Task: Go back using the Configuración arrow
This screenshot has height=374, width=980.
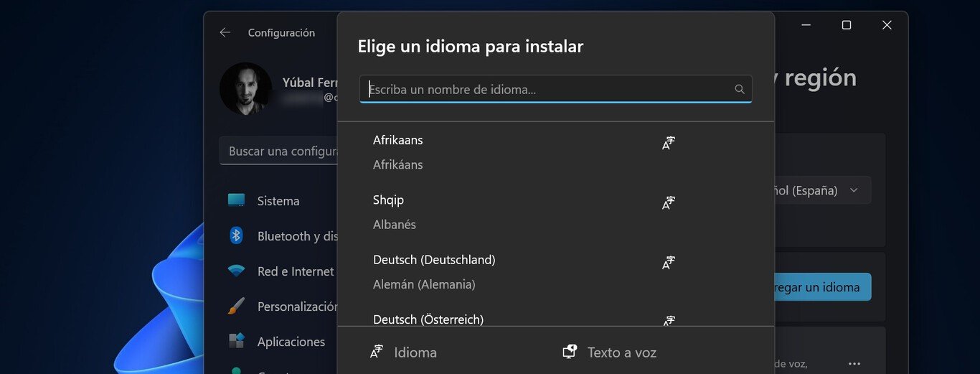Action: pyautogui.click(x=225, y=32)
